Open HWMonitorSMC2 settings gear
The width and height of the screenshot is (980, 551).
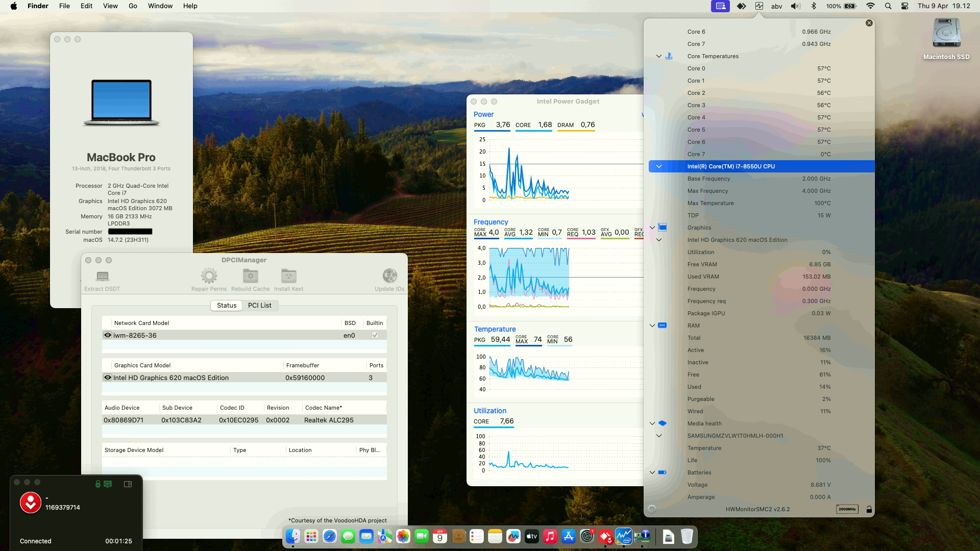652,509
